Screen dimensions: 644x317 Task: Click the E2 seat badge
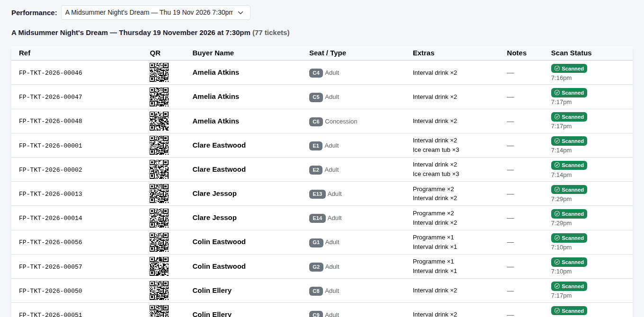click(316, 170)
